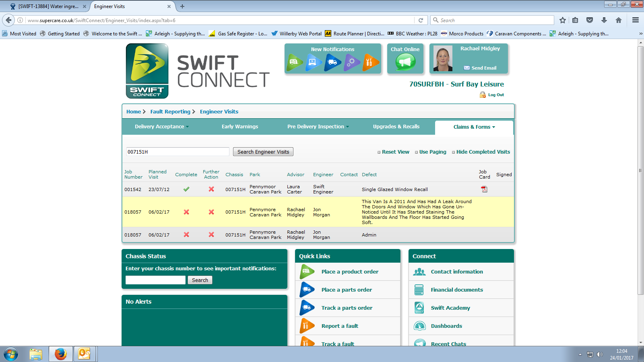This screenshot has height=362, width=644.
Task: Click the orange tools fault notification icon
Action: [370, 62]
